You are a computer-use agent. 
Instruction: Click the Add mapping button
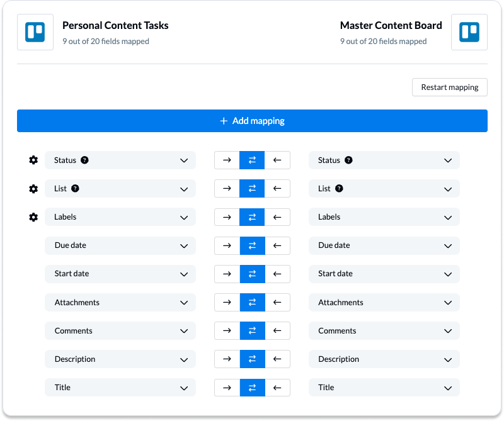tap(253, 121)
